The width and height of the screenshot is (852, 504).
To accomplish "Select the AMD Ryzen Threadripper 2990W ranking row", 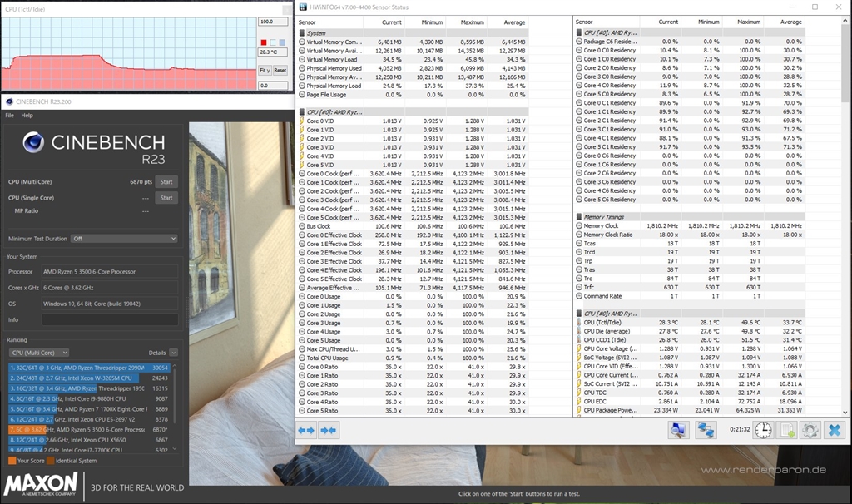I will click(89, 368).
